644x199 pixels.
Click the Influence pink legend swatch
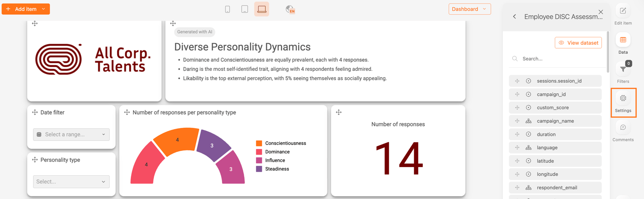click(259, 160)
